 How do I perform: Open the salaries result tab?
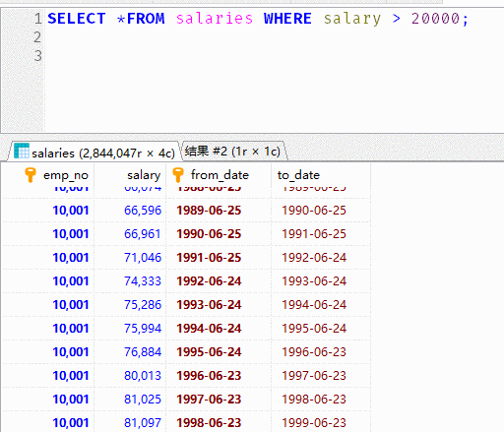coord(95,153)
